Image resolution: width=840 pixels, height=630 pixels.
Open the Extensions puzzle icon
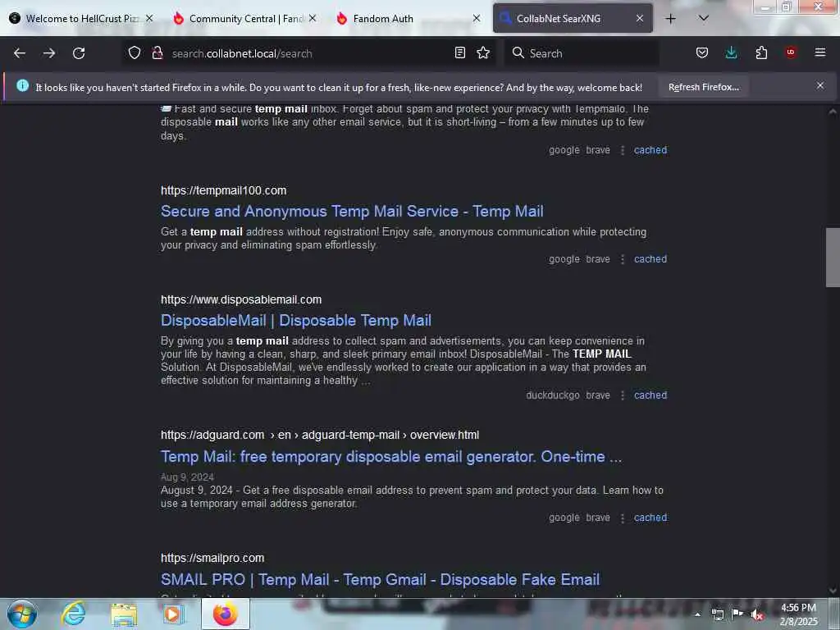[x=761, y=52]
